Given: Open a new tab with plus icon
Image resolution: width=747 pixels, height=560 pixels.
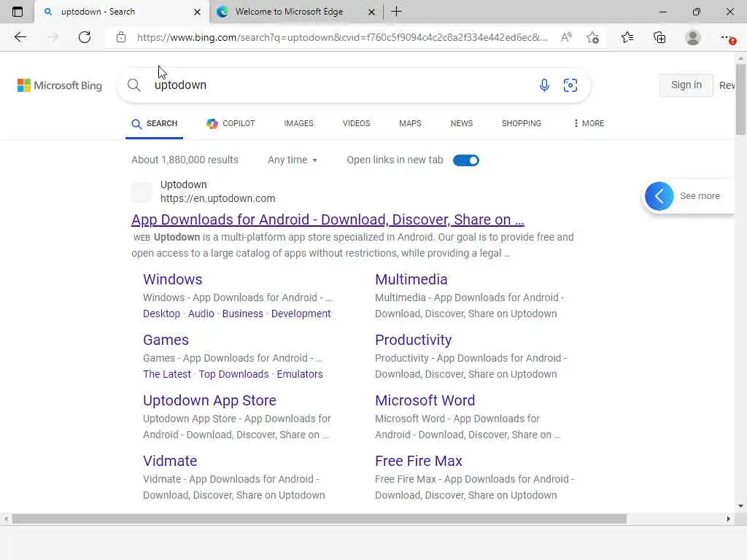Looking at the screenshot, I should click(396, 12).
